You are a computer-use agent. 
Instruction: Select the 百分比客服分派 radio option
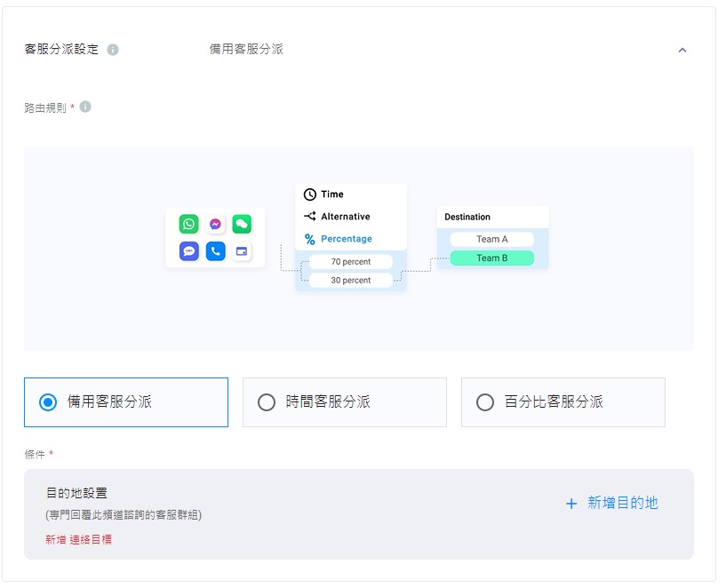pyautogui.click(x=563, y=402)
